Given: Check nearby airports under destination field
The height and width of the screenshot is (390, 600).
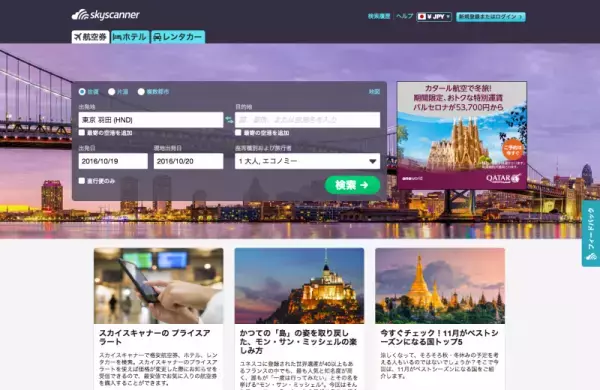Looking at the screenshot, I should [238, 133].
